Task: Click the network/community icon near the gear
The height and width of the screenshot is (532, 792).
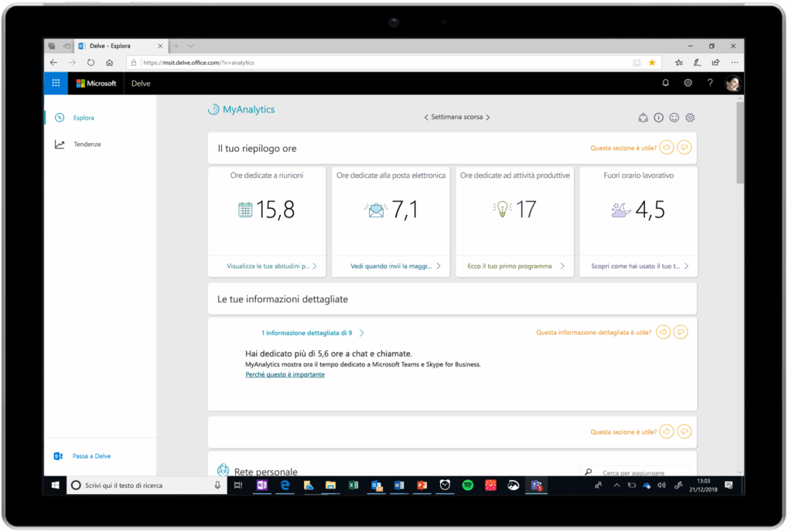Action: click(x=643, y=117)
